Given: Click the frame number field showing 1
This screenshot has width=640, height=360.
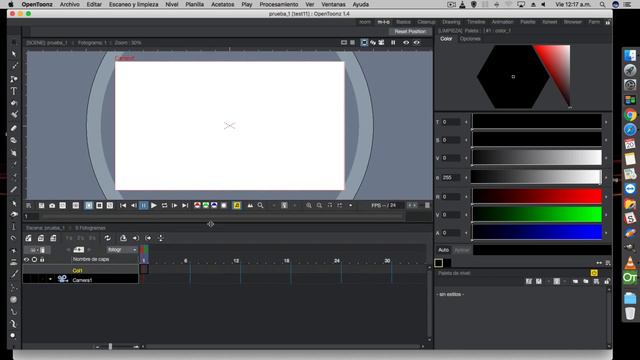Looking at the screenshot, I should point(32,216).
